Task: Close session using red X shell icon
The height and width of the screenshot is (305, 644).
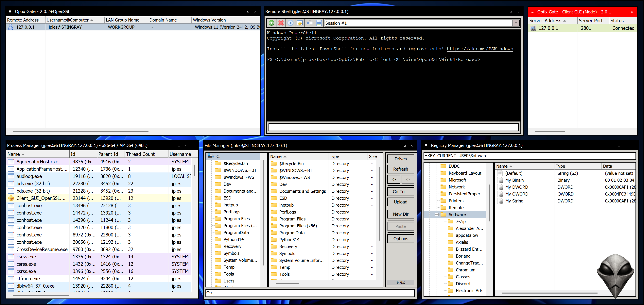Action: 281,23
